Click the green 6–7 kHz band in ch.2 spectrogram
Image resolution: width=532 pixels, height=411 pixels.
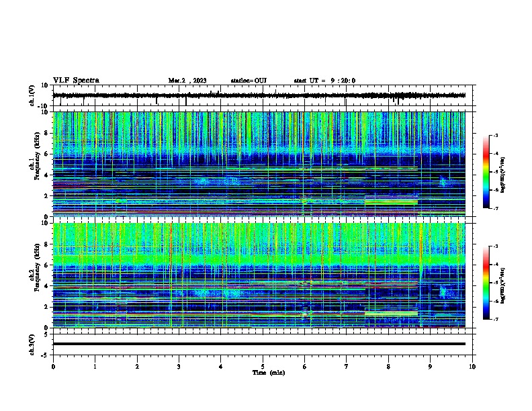click(x=259, y=260)
